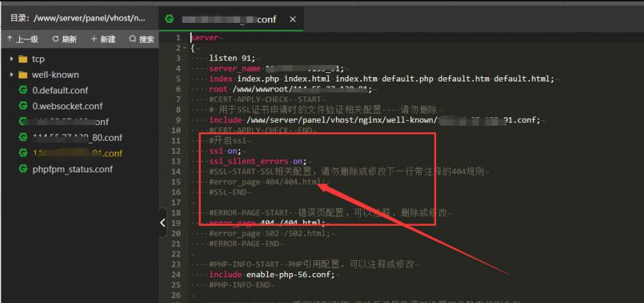
Task: Go up one level with 上一级
Action: [x=23, y=39]
